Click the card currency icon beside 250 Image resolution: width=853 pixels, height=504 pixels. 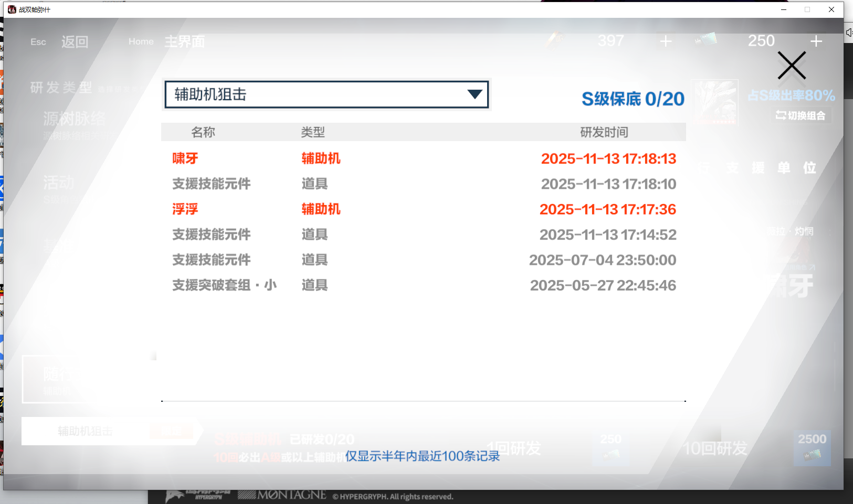tap(706, 40)
